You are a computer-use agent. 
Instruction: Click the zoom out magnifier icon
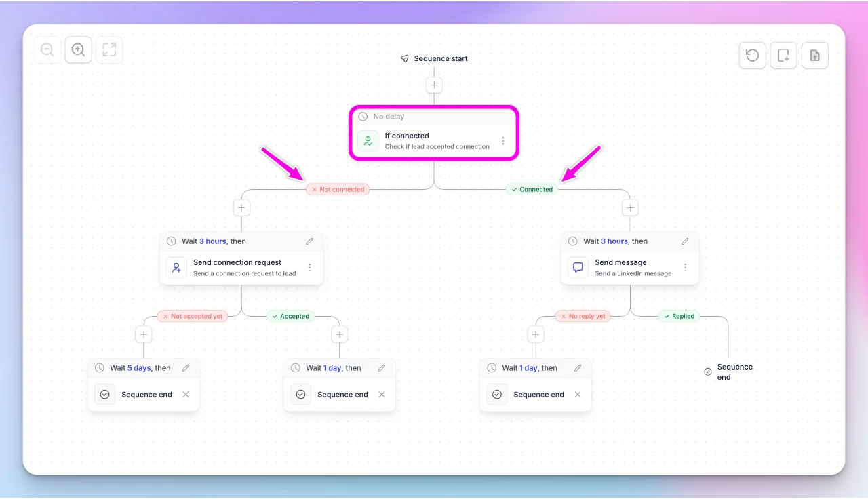(47, 49)
